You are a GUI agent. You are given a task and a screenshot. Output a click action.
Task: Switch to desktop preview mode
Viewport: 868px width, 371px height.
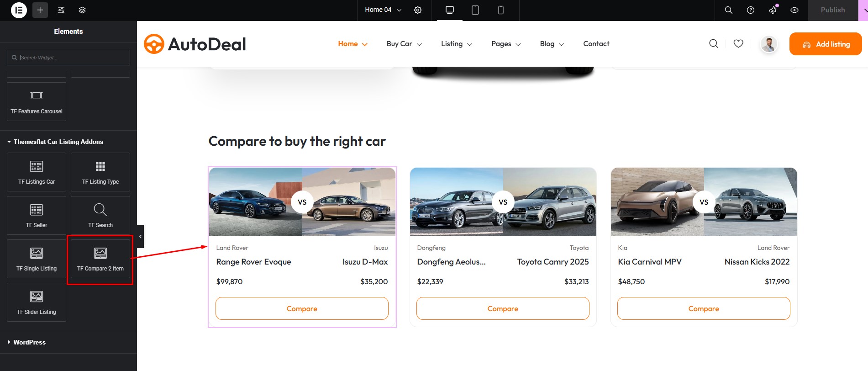point(450,10)
